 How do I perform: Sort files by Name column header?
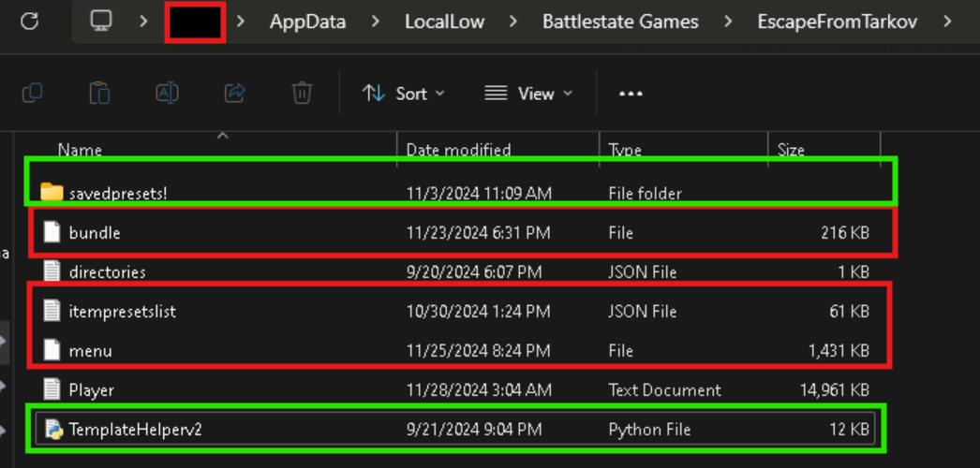point(80,150)
